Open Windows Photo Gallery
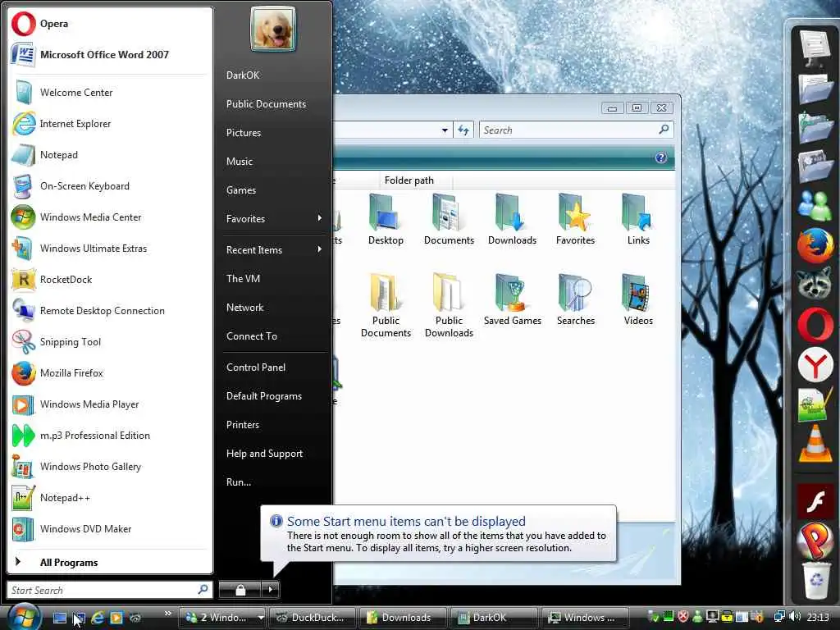This screenshot has height=630, width=840. tap(109, 467)
